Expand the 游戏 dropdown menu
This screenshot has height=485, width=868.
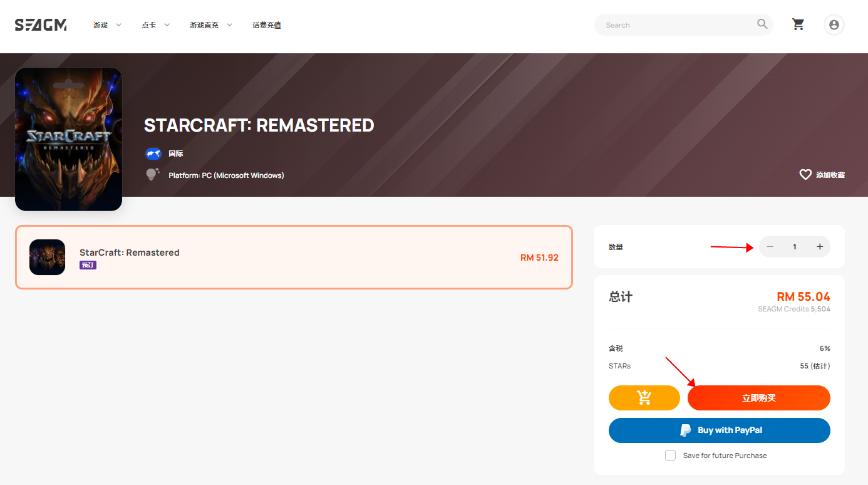pos(108,25)
